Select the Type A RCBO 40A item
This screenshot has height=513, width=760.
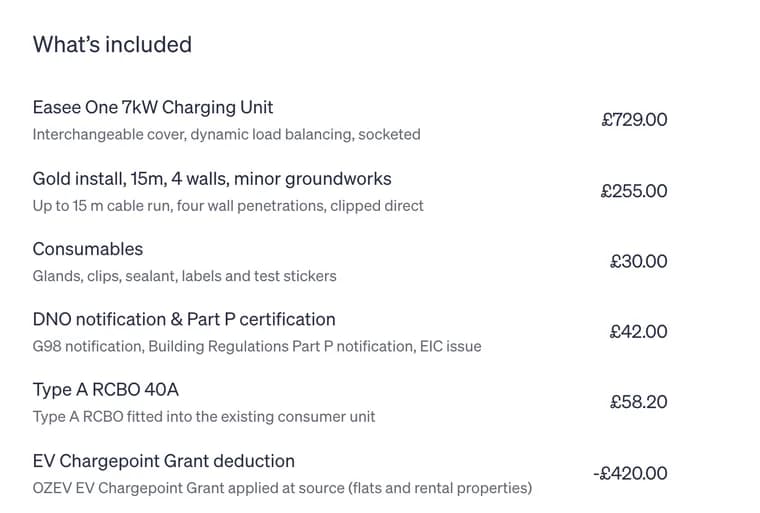tap(106, 390)
